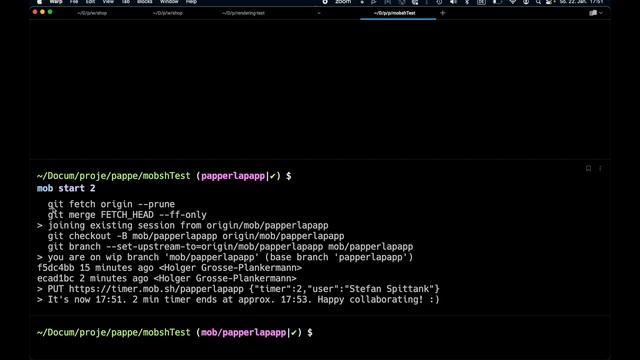The width and height of the screenshot is (640, 360).
Task: Click the timer.mob.sh PUT URL line
Action: [238, 289]
